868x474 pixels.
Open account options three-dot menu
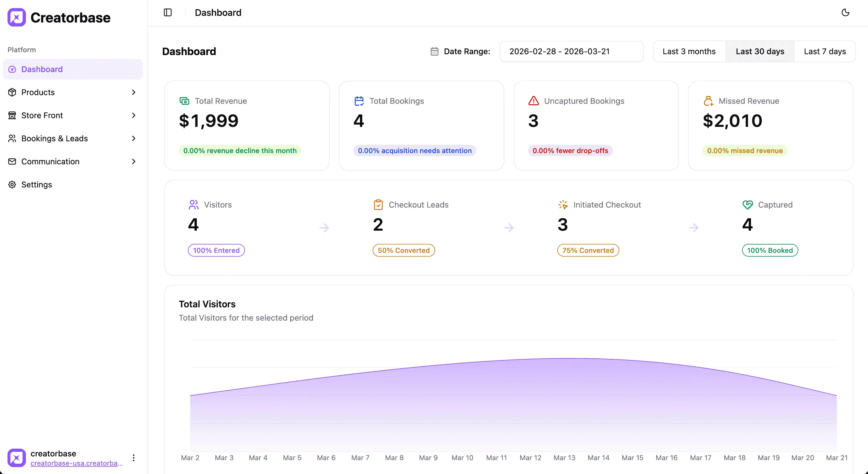click(x=134, y=458)
